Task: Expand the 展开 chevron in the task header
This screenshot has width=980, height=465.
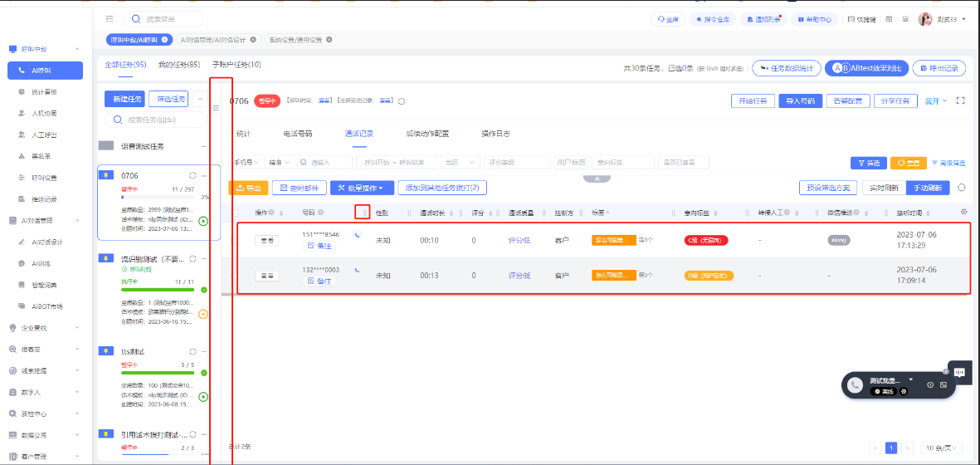Action: pyautogui.click(x=935, y=100)
